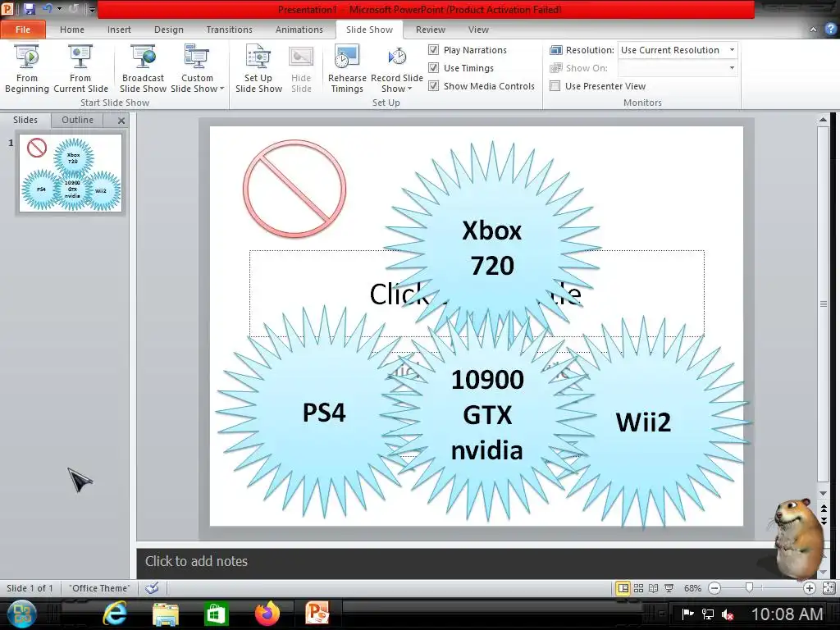Switch to the Outline pane tab
This screenshot has height=630, width=840.
[77, 120]
